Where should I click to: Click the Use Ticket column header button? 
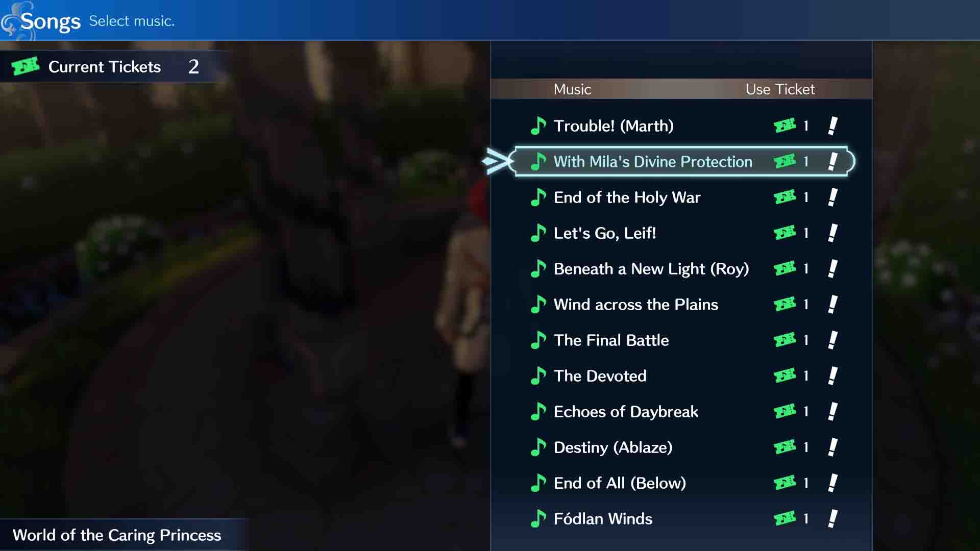tap(779, 89)
